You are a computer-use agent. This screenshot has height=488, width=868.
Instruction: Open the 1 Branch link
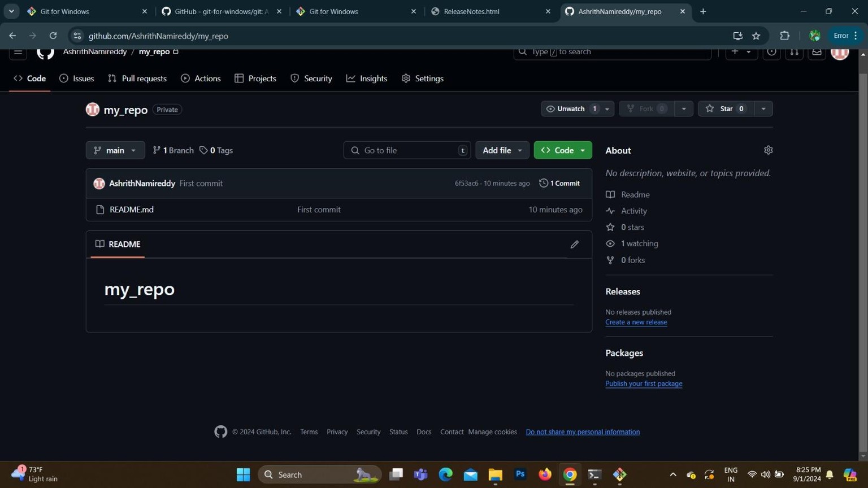173,150
